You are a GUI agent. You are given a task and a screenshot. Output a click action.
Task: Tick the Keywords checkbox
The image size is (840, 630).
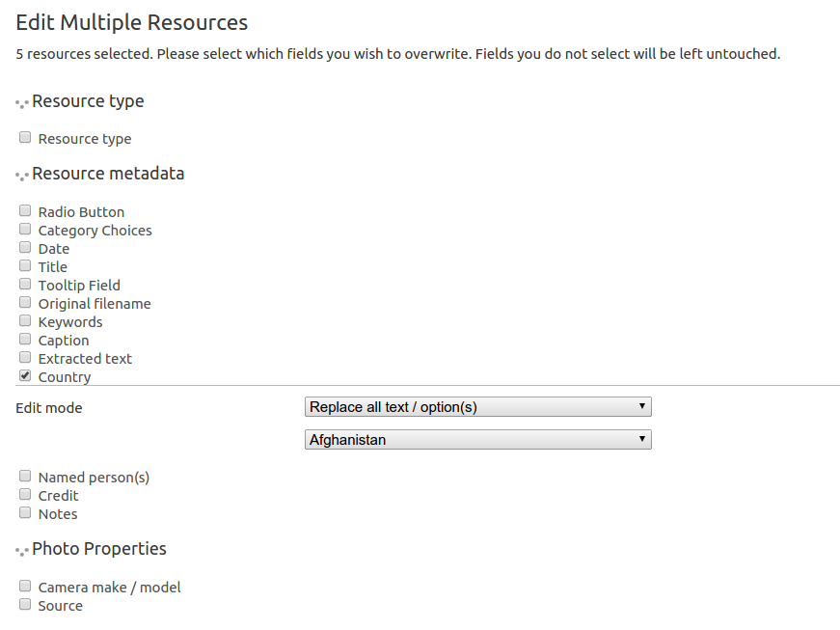pos(25,320)
